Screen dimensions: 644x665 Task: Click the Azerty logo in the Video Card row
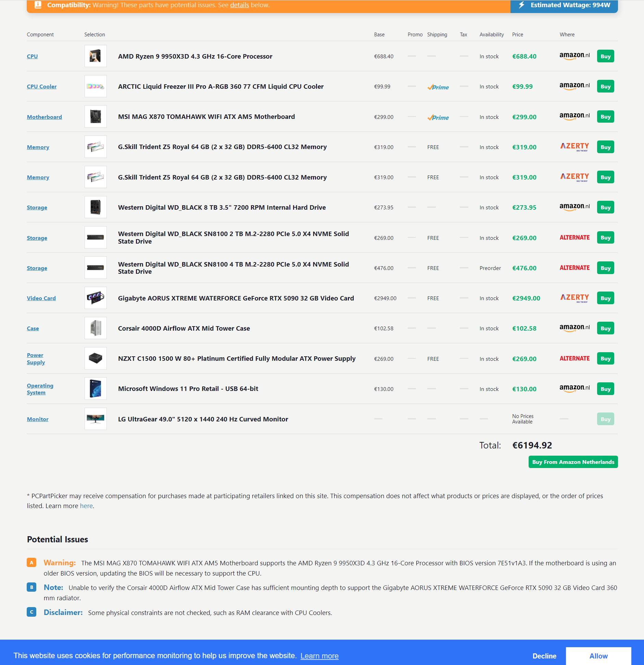pyautogui.click(x=574, y=298)
